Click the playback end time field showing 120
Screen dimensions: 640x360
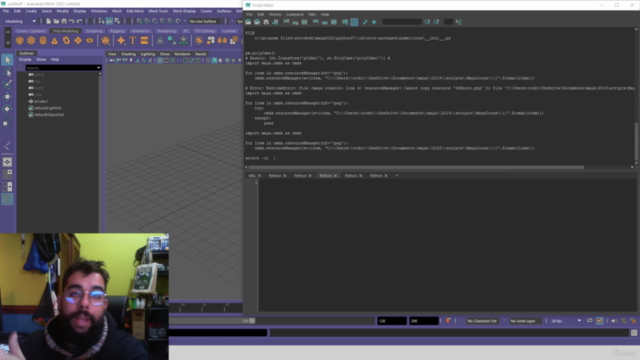pos(392,321)
